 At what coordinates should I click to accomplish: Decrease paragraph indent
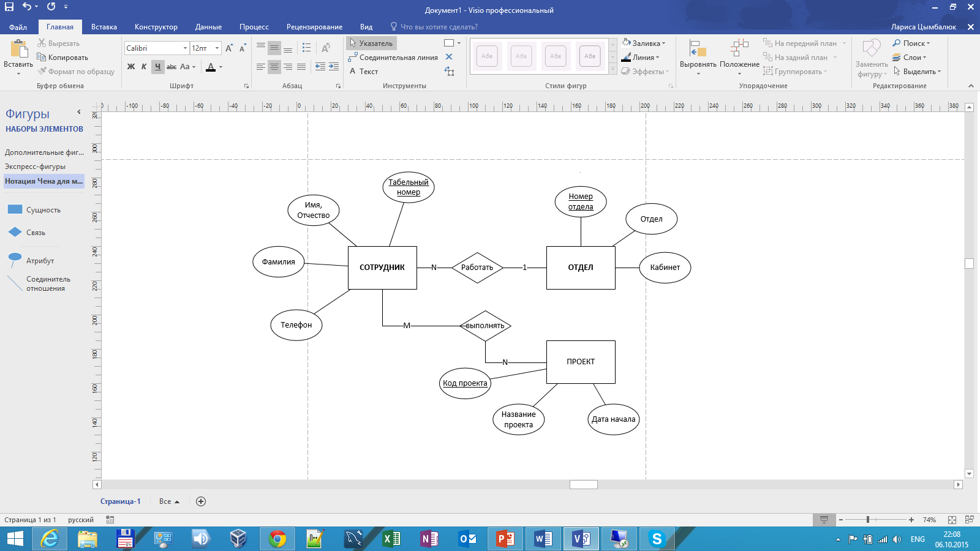320,67
